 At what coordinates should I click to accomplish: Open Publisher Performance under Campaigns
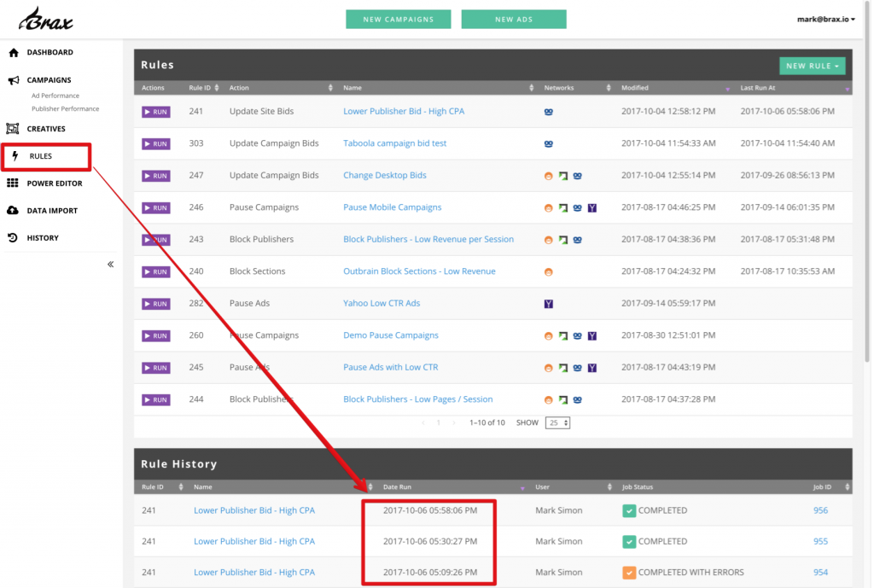pos(65,109)
